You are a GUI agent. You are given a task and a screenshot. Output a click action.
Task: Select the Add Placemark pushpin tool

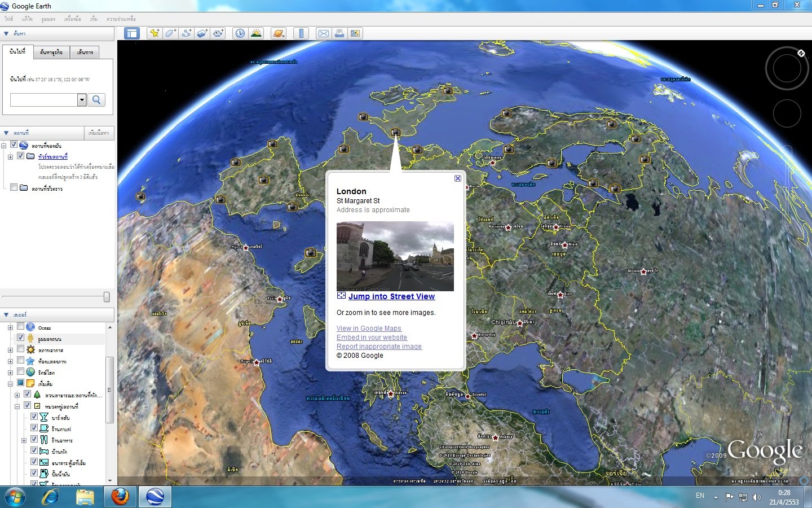(x=155, y=33)
